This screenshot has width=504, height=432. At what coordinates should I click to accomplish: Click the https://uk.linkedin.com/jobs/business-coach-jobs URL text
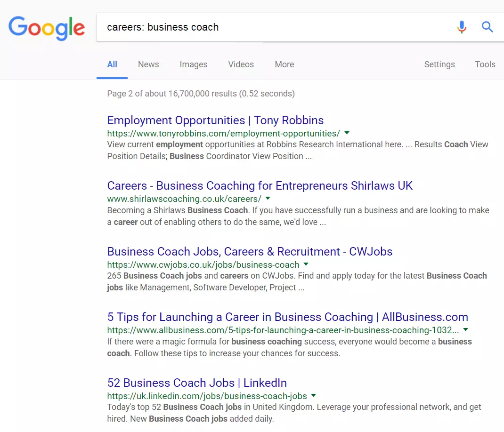(x=207, y=396)
